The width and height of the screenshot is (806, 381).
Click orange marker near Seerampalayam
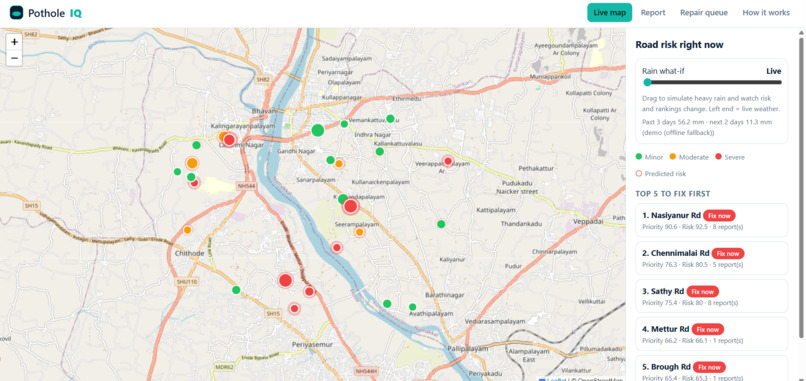[x=359, y=232]
